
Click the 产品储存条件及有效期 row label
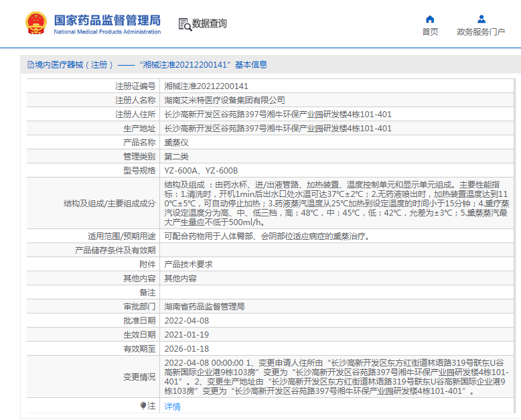pyautogui.click(x=115, y=251)
